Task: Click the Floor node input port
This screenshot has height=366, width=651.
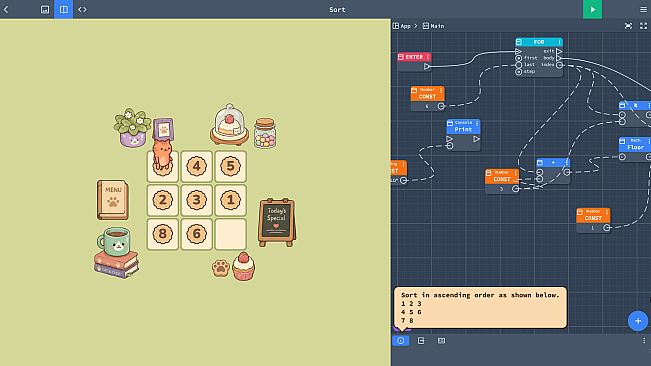Action: pyautogui.click(x=622, y=157)
